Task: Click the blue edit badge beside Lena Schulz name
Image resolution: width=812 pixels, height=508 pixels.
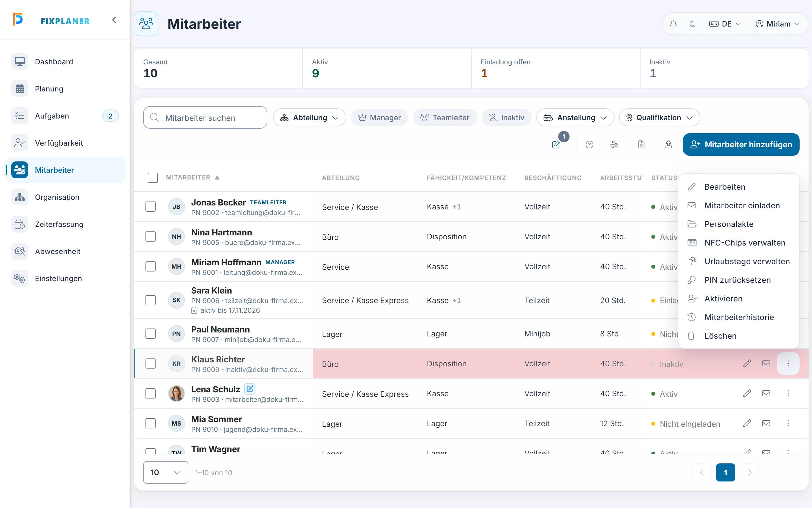Action: 250,389
